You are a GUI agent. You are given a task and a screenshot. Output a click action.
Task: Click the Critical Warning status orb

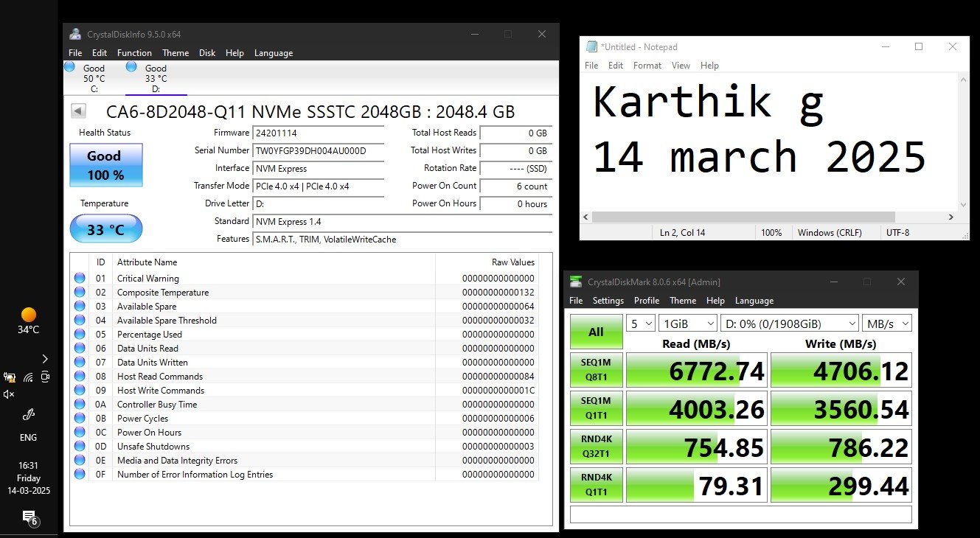click(x=80, y=279)
